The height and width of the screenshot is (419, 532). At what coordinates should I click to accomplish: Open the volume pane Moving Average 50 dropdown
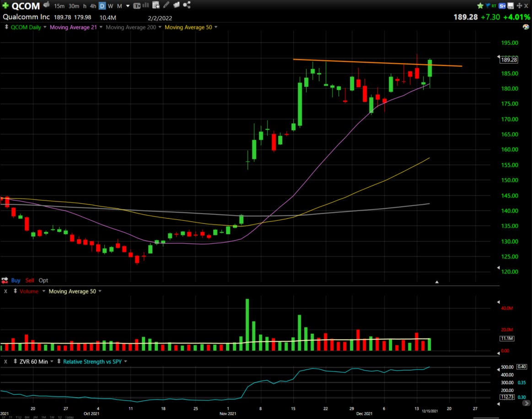click(x=100, y=291)
